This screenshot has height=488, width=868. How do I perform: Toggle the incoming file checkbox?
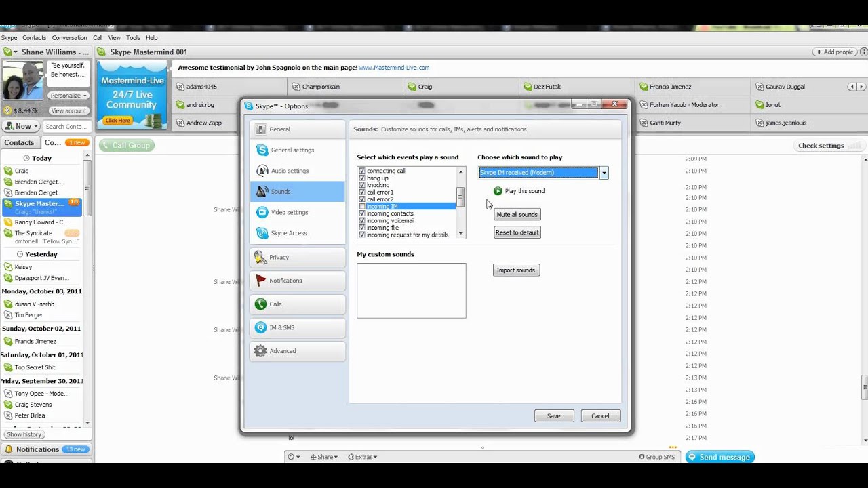click(361, 228)
